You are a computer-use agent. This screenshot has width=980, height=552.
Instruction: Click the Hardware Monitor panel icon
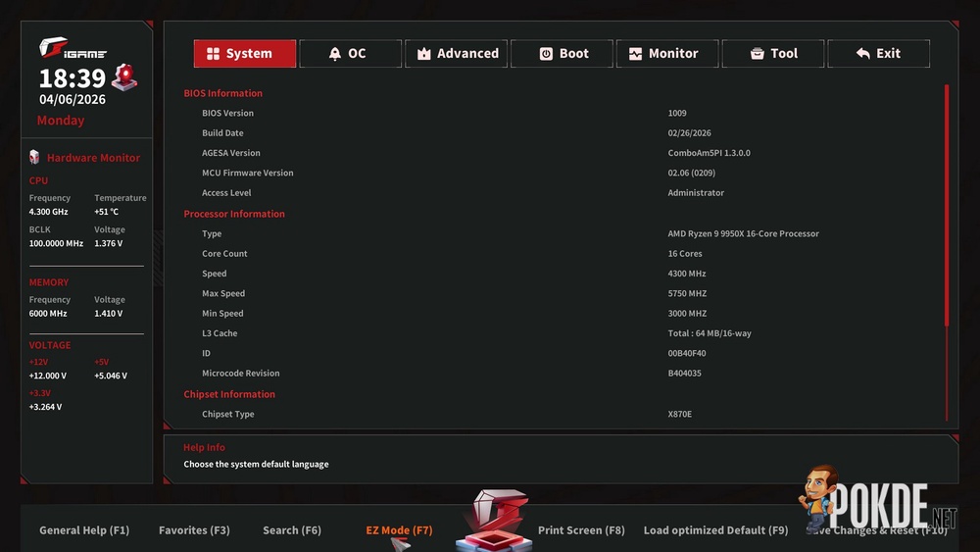[x=34, y=157]
